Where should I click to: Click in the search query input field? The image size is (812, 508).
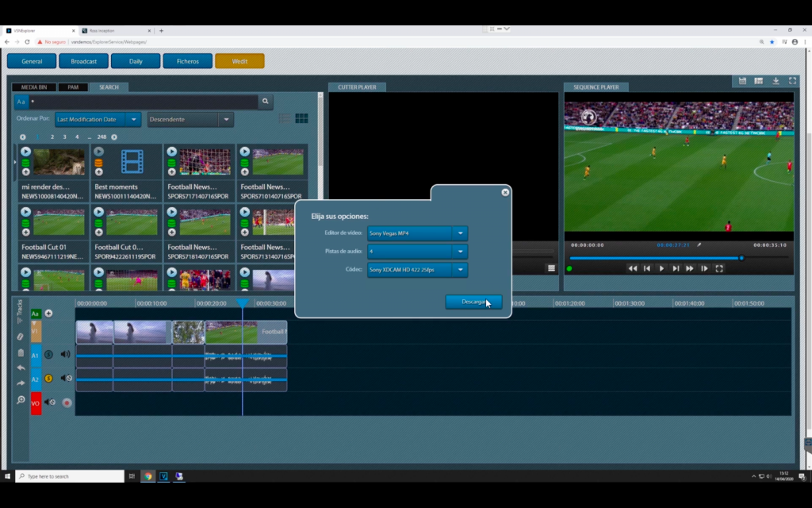coord(143,102)
